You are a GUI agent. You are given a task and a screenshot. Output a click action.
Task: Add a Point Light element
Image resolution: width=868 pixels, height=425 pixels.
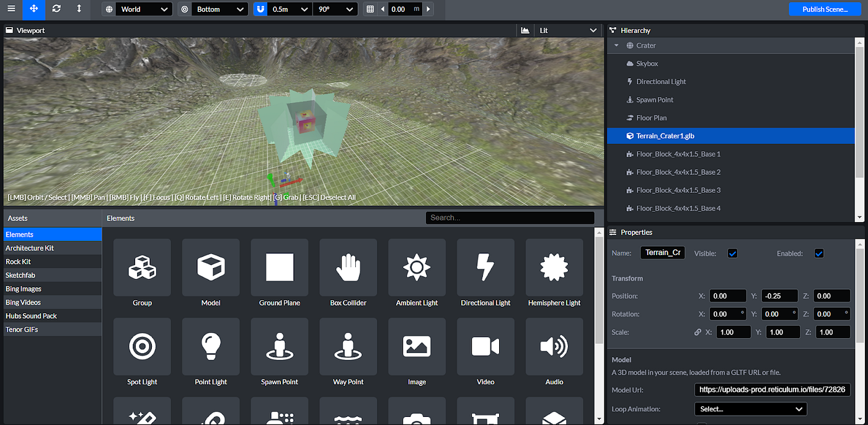point(211,352)
